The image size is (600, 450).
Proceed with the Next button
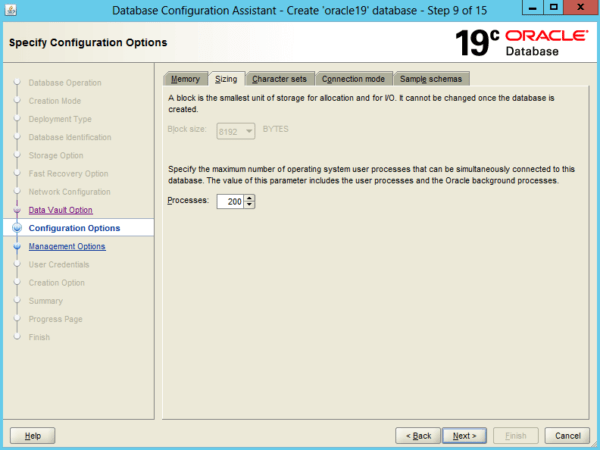click(465, 435)
